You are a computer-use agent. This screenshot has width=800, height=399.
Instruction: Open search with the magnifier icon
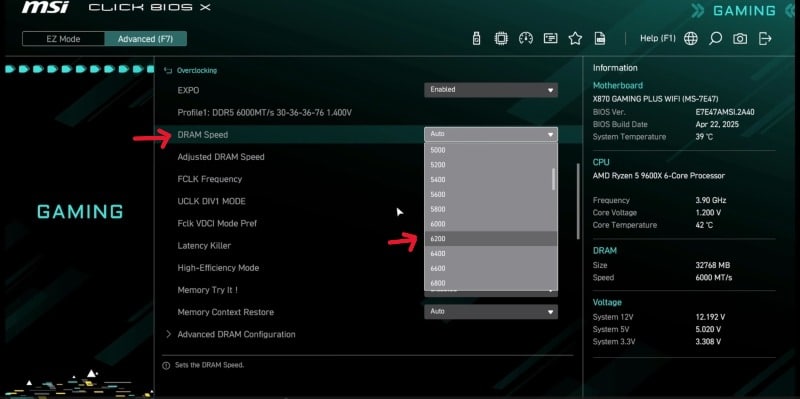[x=715, y=39]
